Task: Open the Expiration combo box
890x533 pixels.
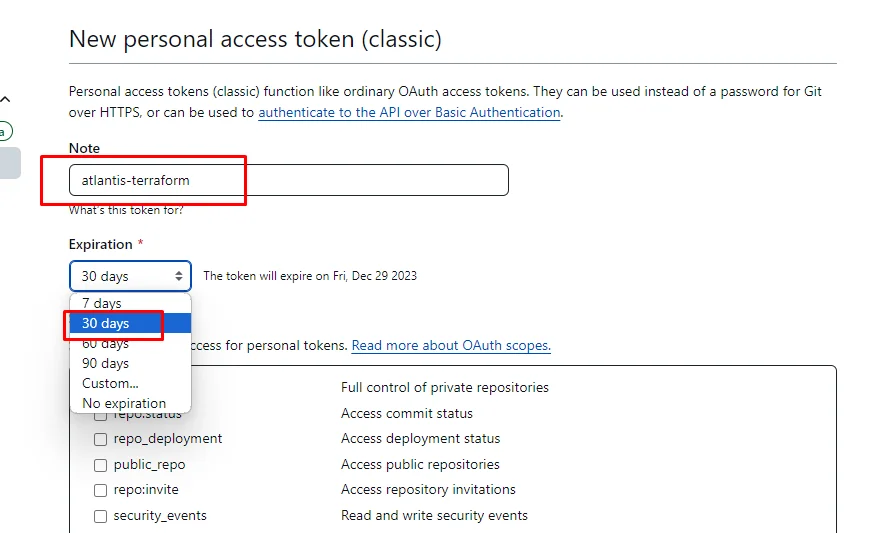Action: pos(130,276)
